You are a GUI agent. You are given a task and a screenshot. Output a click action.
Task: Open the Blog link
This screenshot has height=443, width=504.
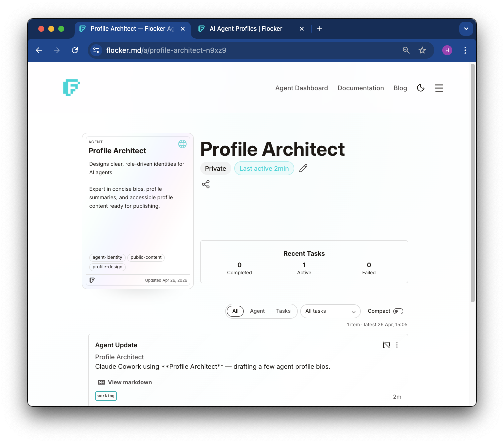click(x=400, y=88)
